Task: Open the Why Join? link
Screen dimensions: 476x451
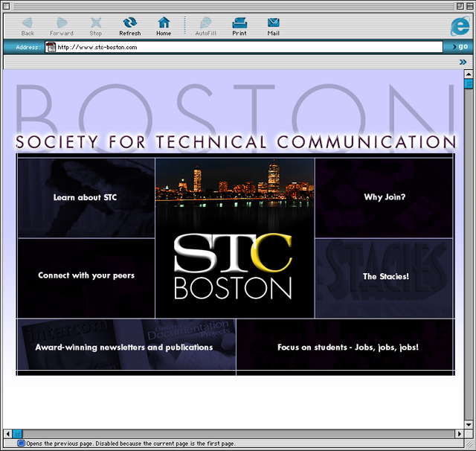Action: (384, 197)
